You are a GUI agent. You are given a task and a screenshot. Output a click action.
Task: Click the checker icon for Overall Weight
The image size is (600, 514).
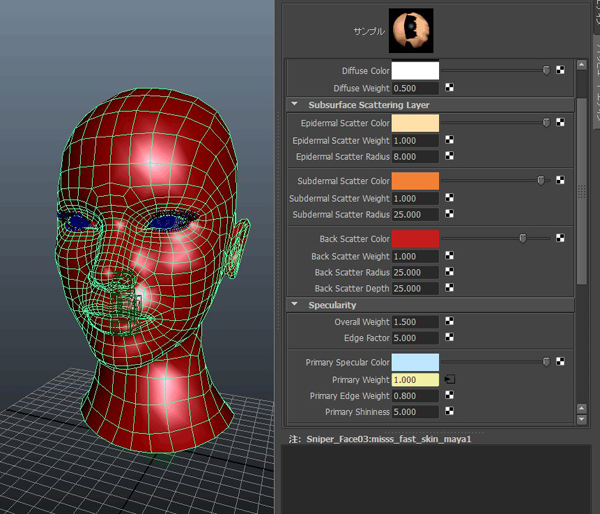[450, 322]
